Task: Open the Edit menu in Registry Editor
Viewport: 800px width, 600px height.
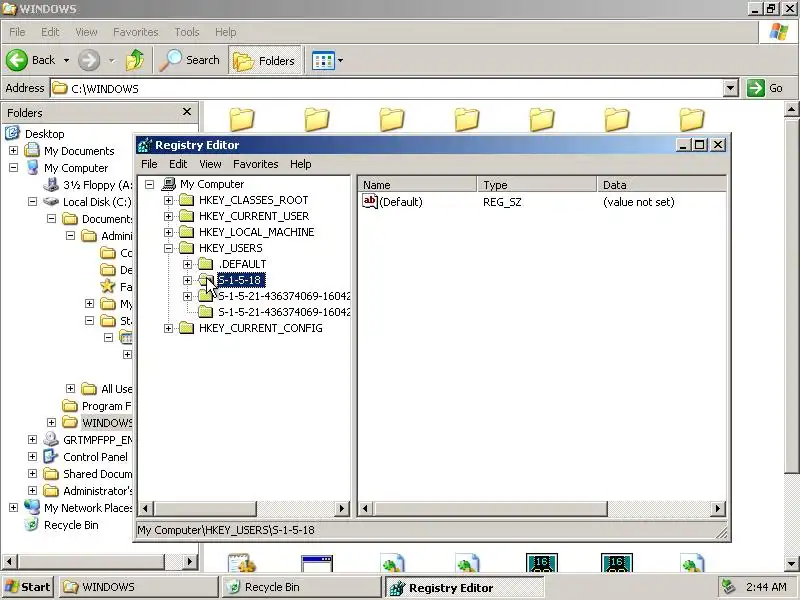Action: pyautogui.click(x=178, y=164)
